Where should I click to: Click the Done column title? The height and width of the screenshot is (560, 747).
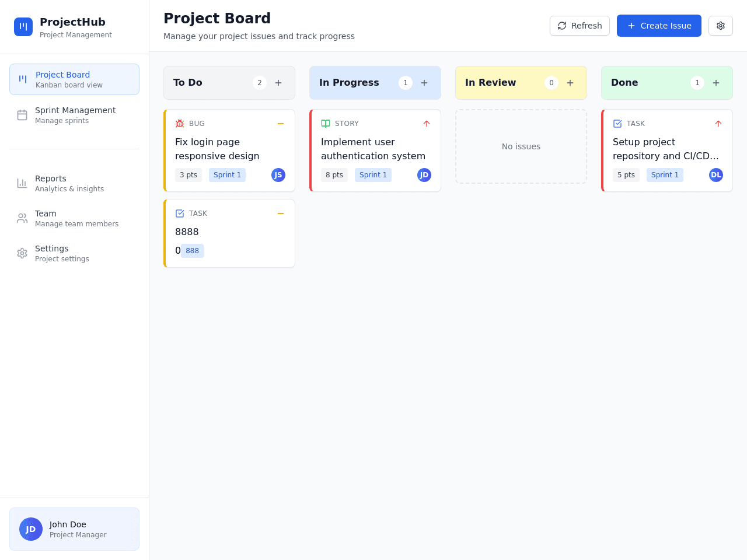tap(624, 83)
